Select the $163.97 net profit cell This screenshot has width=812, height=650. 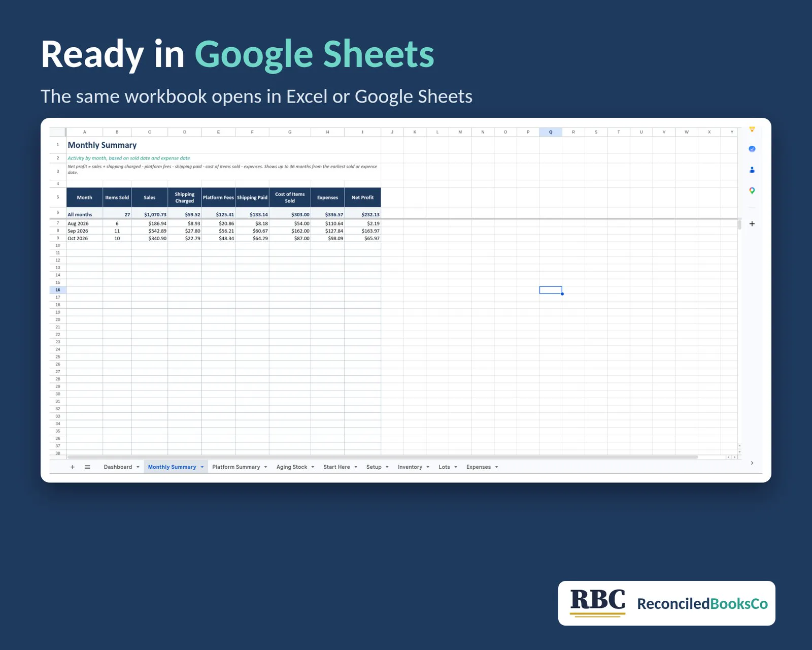[362, 231]
